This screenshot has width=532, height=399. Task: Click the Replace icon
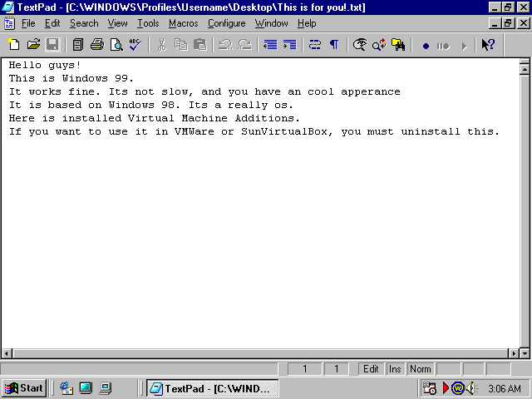pyautogui.click(x=379, y=44)
